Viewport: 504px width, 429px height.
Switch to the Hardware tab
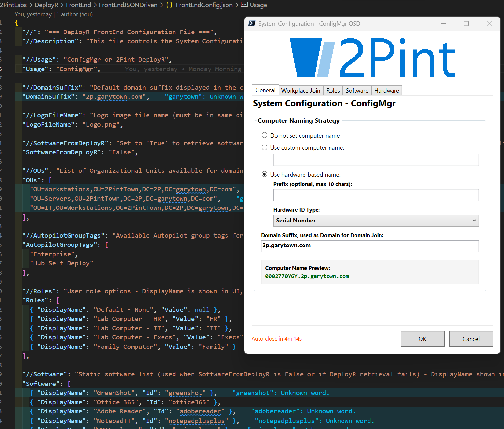386,91
